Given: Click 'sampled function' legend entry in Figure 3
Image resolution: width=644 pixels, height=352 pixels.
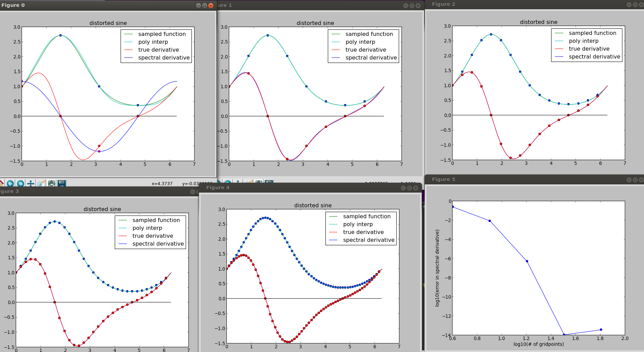Looking at the screenshot, I should 156,220.
